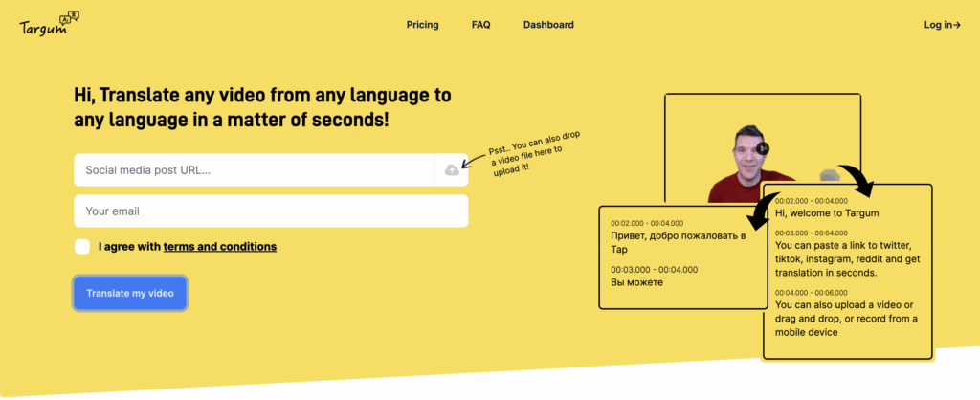Focus the Your email field
Screen dimensions: 980x400
[271, 211]
